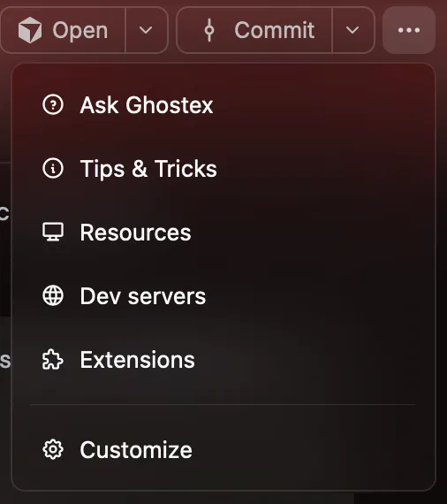Expand the Open button dropdown chevron

[x=147, y=30]
